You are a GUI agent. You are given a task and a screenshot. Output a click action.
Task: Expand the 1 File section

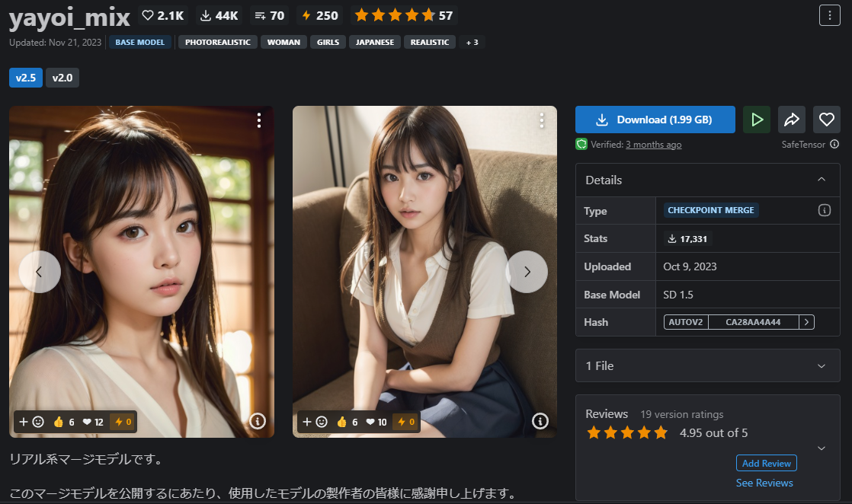(x=822, y=365)
